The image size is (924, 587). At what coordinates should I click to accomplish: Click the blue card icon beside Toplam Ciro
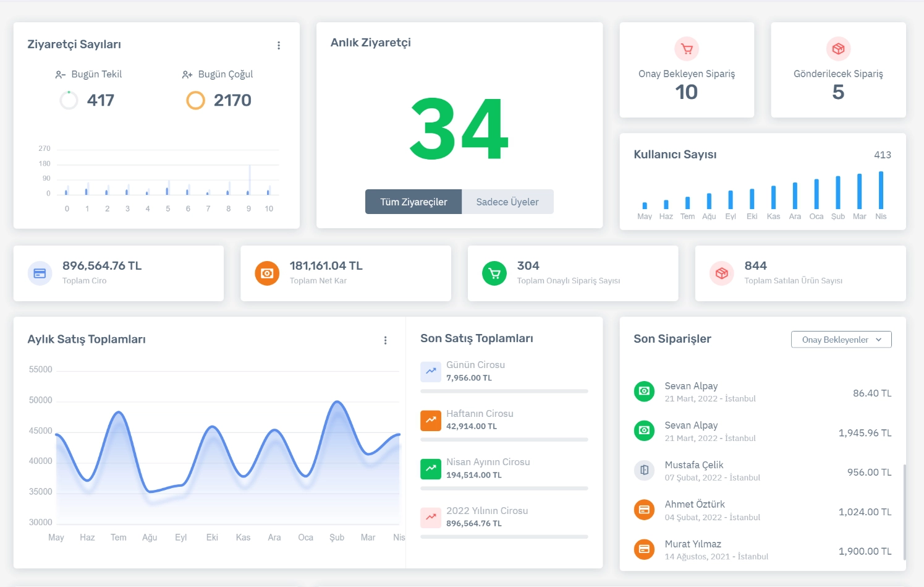point(40,273)
